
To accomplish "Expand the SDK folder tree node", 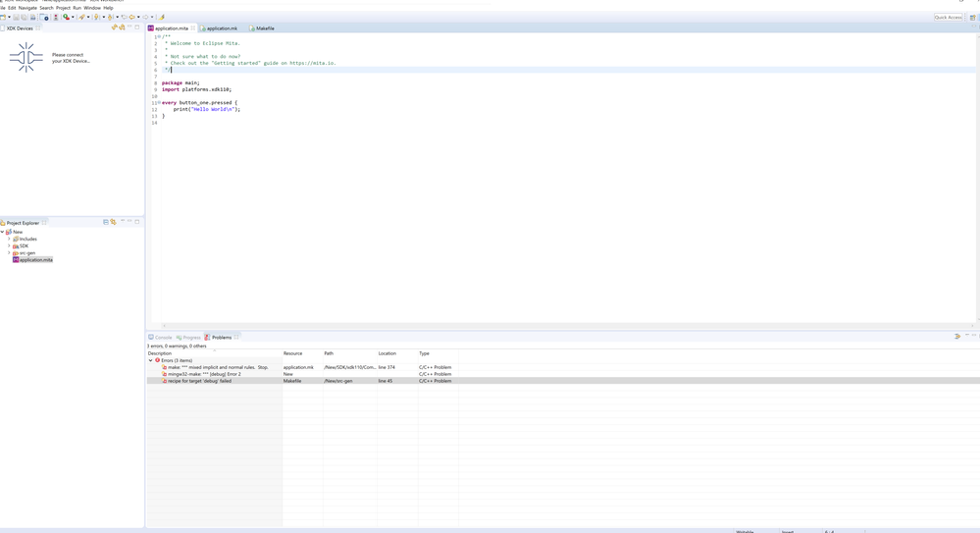I will (x=9, y=245).
